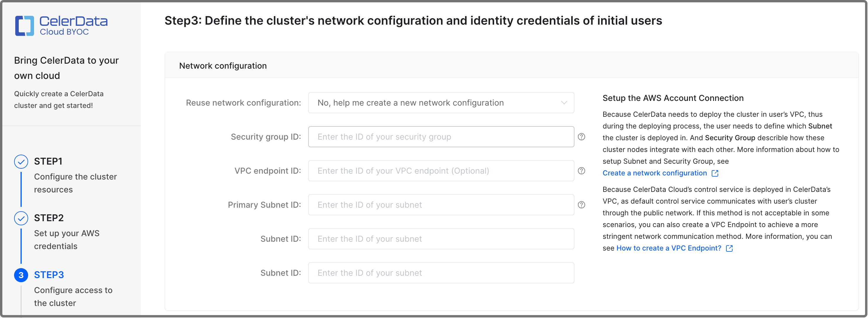Click the VPC endpoint ID help icon
Viewport: 868px width, 318px height.
click(x=581, y=171)
